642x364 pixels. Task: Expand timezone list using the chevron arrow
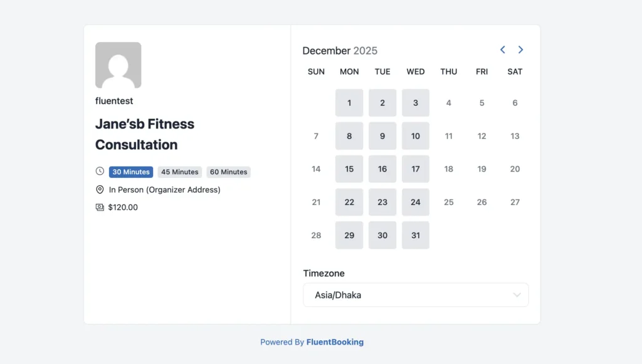point(517,295)
